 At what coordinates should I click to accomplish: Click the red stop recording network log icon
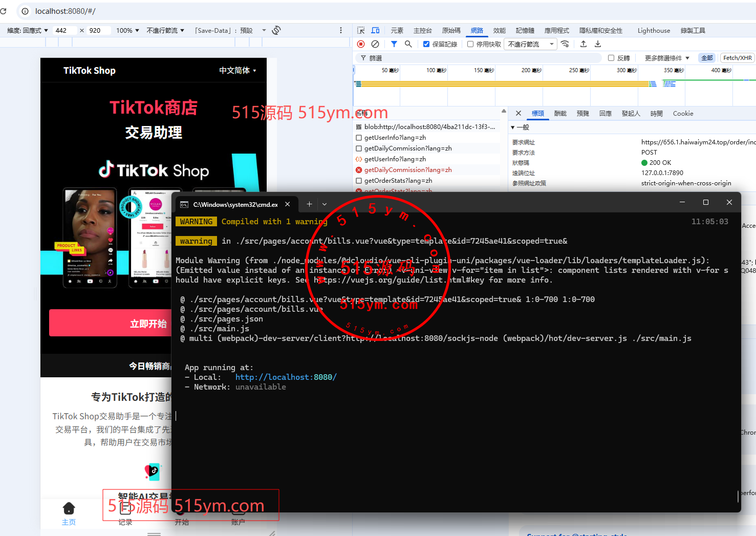pos(361,44)
